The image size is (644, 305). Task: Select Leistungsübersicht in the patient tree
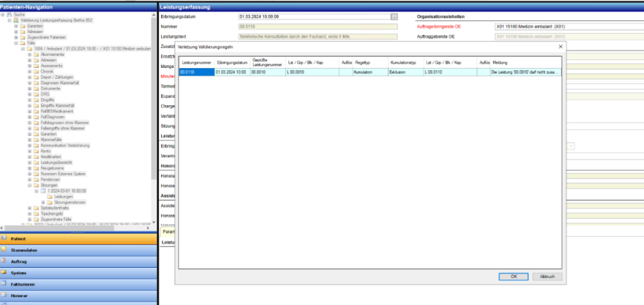[57, 163]
